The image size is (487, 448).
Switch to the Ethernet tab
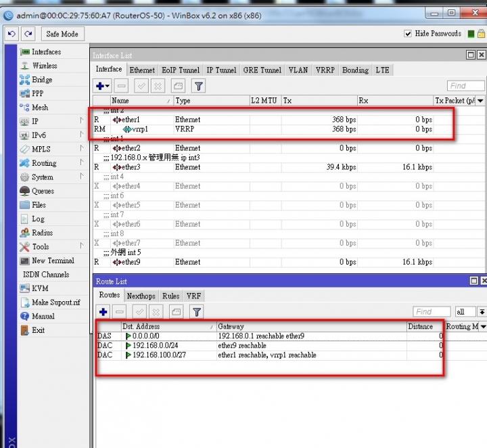click(142, 70)
